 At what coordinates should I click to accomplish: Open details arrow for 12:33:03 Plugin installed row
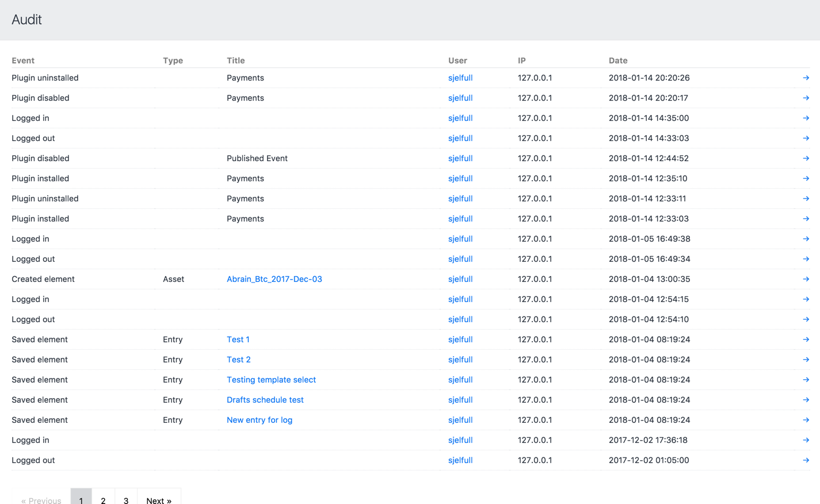[x=806, y=219]
